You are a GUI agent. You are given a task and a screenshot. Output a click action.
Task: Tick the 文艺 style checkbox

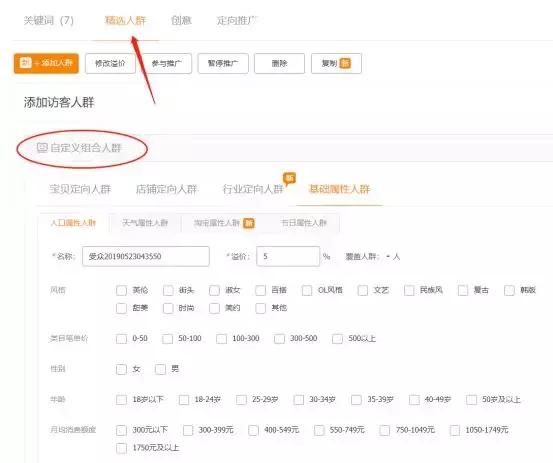pyautogui.click(x=363, y=291)
